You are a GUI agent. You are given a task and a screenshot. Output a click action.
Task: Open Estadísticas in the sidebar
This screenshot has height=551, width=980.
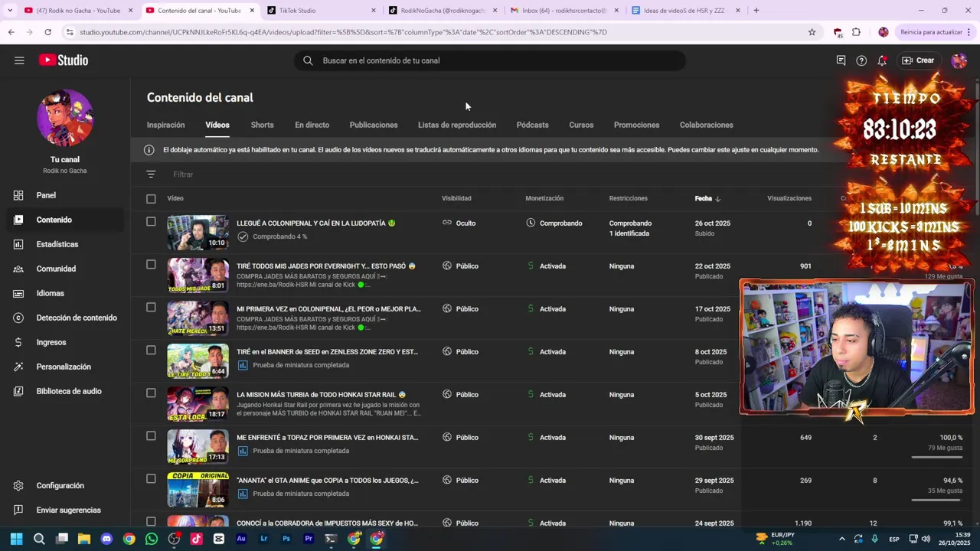(65, 244)
